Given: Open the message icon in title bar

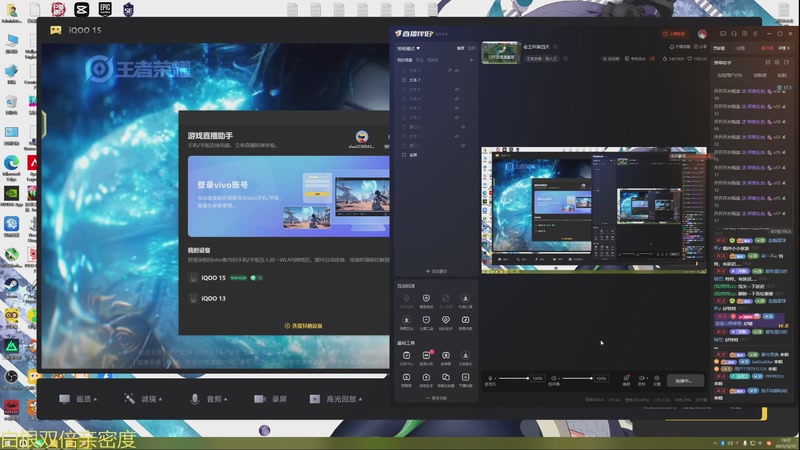Looking at the screenshot, I should [x=723, y=34].
